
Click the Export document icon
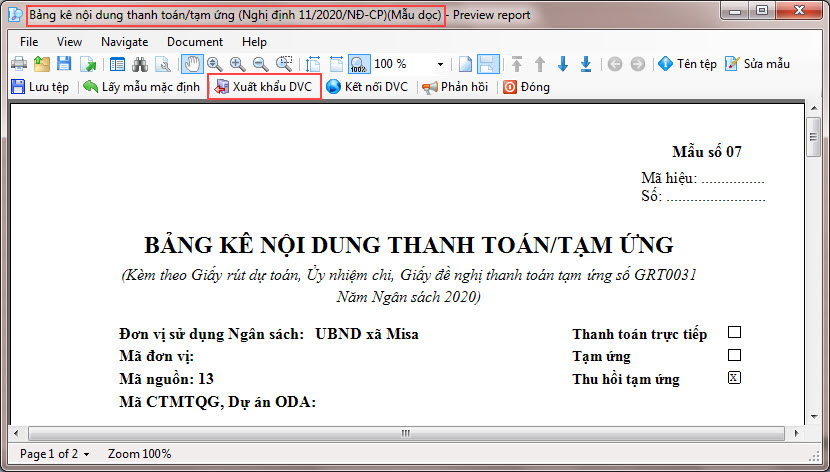(x=87, y=64)
